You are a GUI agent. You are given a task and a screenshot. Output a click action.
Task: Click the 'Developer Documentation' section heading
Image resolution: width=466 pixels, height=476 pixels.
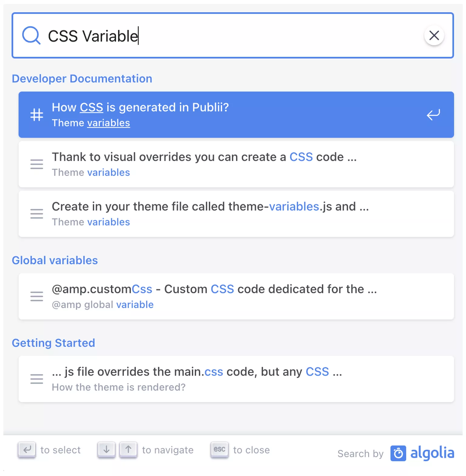click(x=82, y=79)
